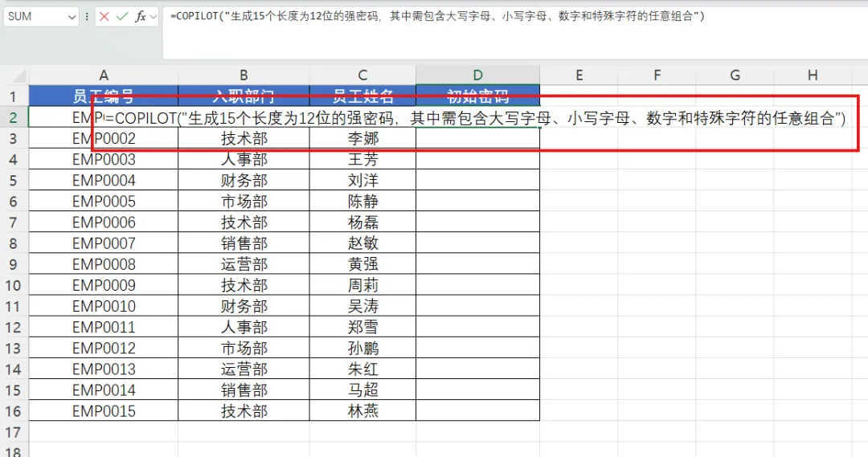Click name cell 吴涛
The image size is (868, 457).
point(362,307)
